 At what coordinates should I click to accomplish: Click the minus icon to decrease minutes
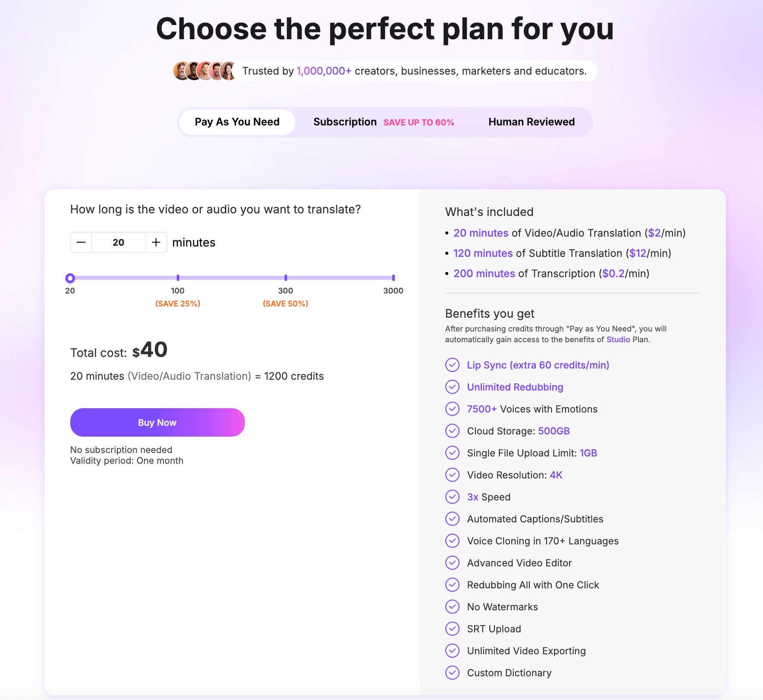(x=81, y=242)
